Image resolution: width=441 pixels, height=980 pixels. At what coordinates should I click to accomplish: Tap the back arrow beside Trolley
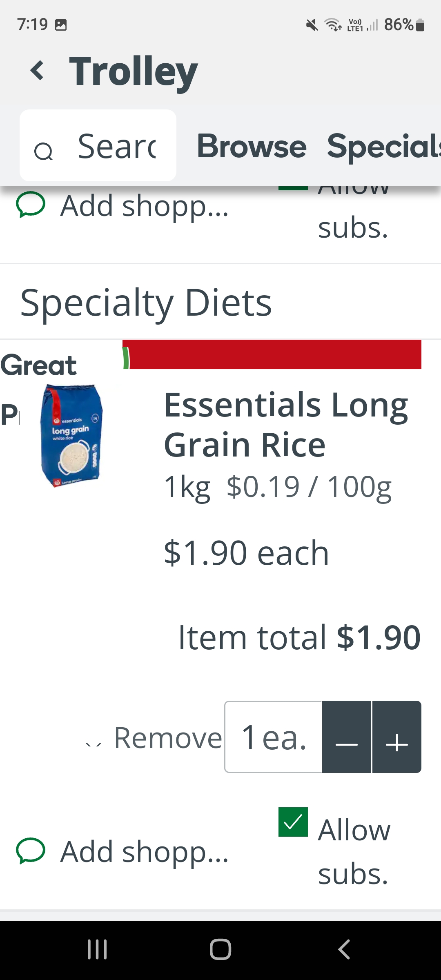[38, 70]
